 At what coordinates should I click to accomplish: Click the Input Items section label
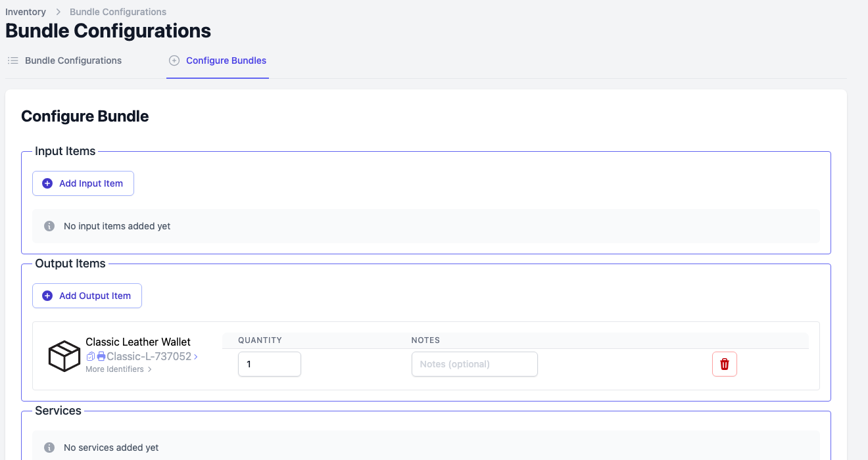[65, 151]
